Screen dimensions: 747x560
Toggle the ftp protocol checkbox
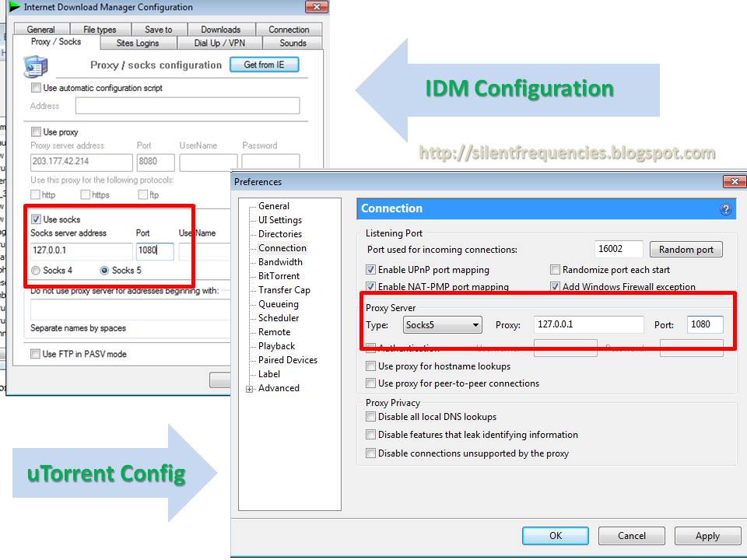[x=142, y=194]
